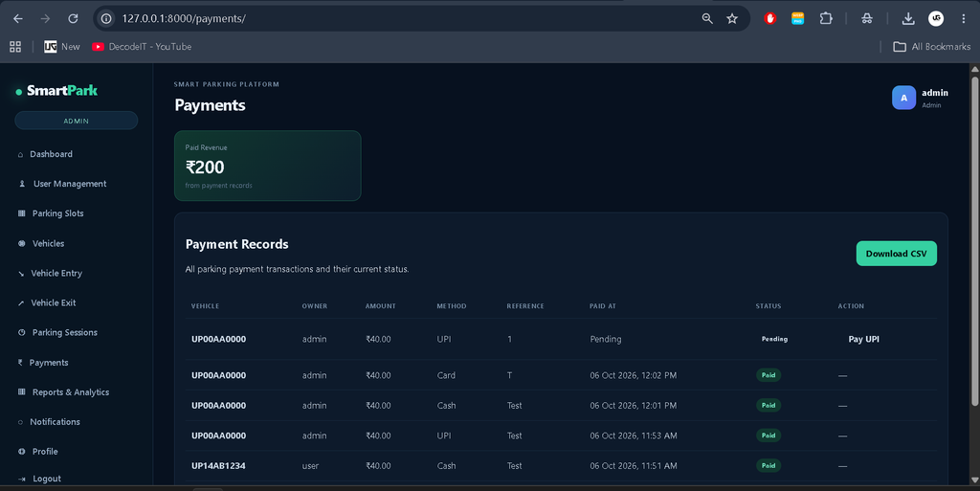Click the incognito-style icon in toolbar
The image size is (980, 491).
tap(866, 19)
